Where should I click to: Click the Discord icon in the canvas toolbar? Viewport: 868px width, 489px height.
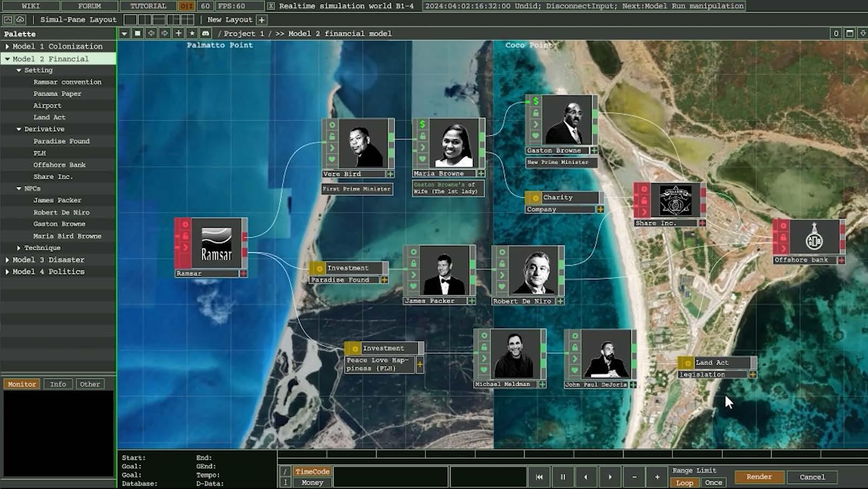205,34
